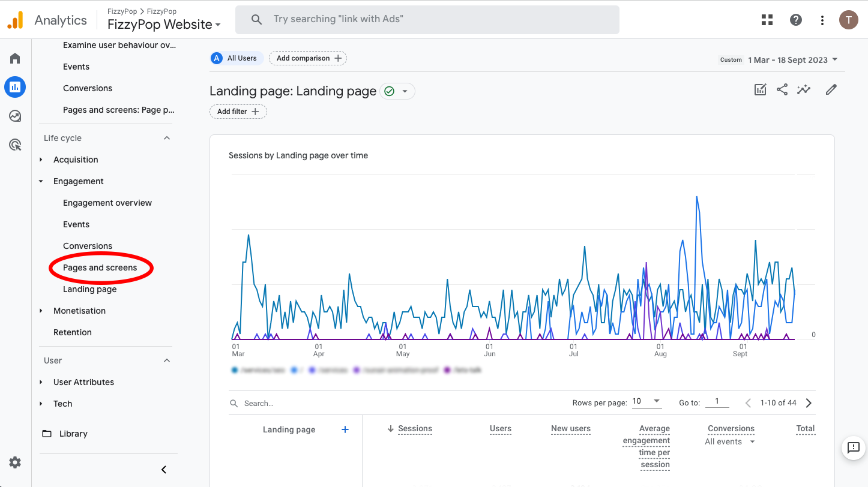Click the Analytics search box
868x487 pixels.
(427, 19)
